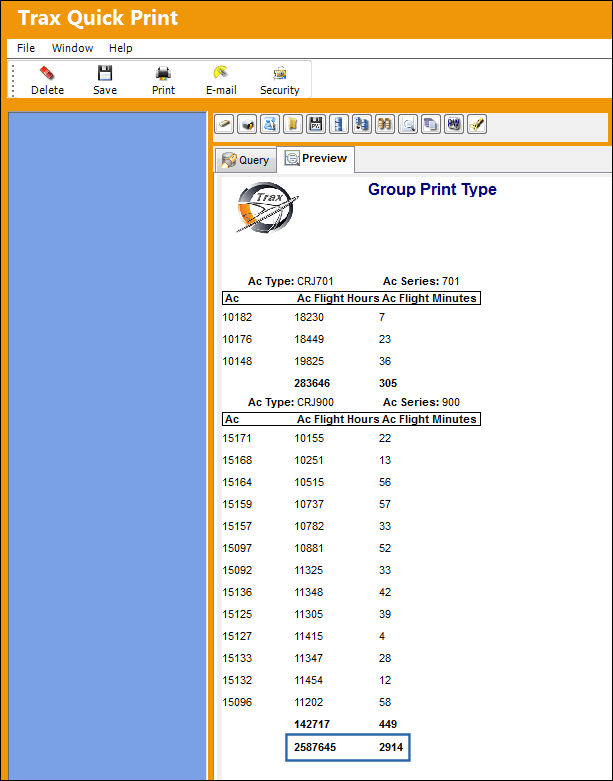Click CRJ900 subtotal minutes 449
Screen dimensions: 613x781
click(388, 724)
